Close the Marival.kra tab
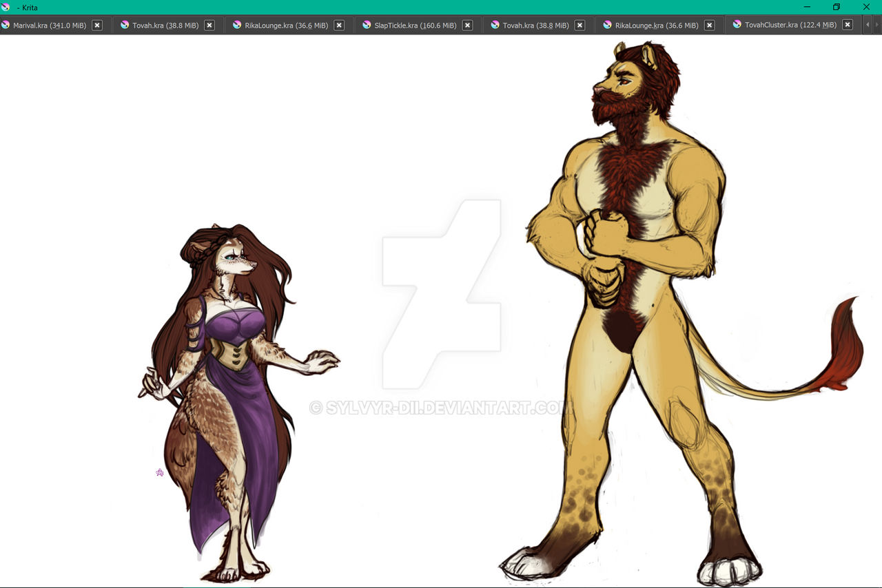Viewport: 882px width, 588px height. point(97,25)
